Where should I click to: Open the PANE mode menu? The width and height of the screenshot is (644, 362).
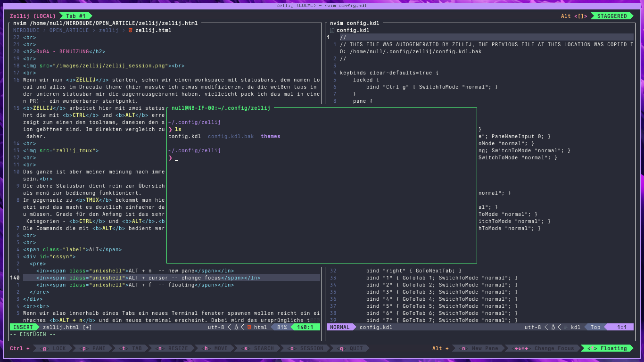(x=94, y=348)
